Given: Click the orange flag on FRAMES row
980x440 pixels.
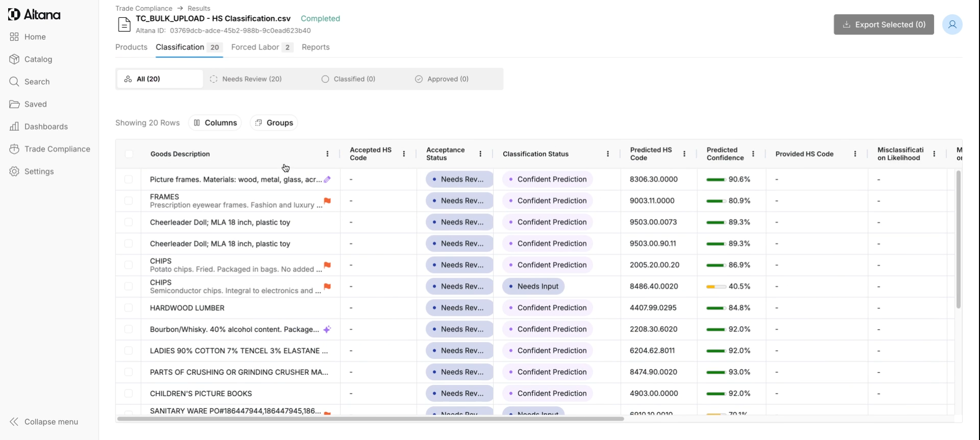Looking at the screenshot, I should 327,201.
